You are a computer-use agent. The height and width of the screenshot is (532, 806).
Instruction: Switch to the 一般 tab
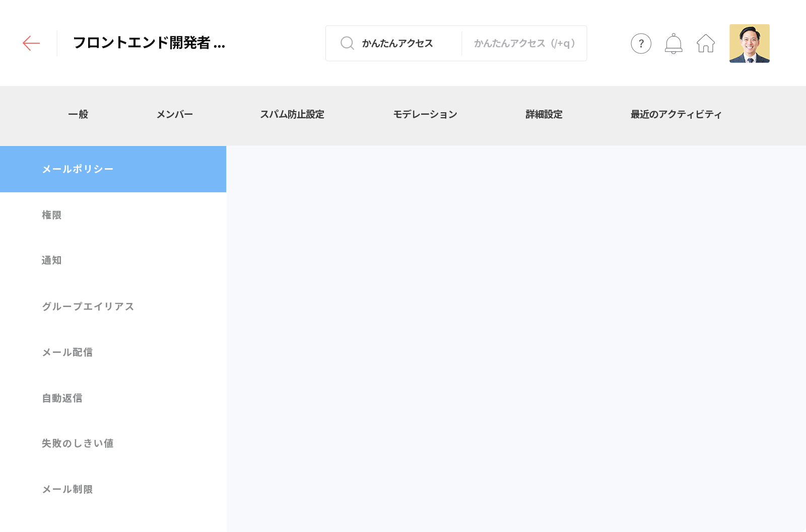[x=78, y=115]
